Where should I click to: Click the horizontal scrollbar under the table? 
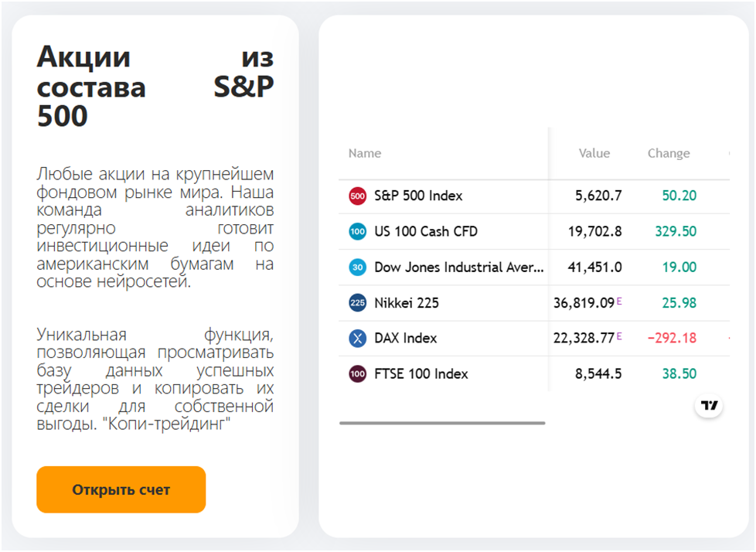pos(442,423)
